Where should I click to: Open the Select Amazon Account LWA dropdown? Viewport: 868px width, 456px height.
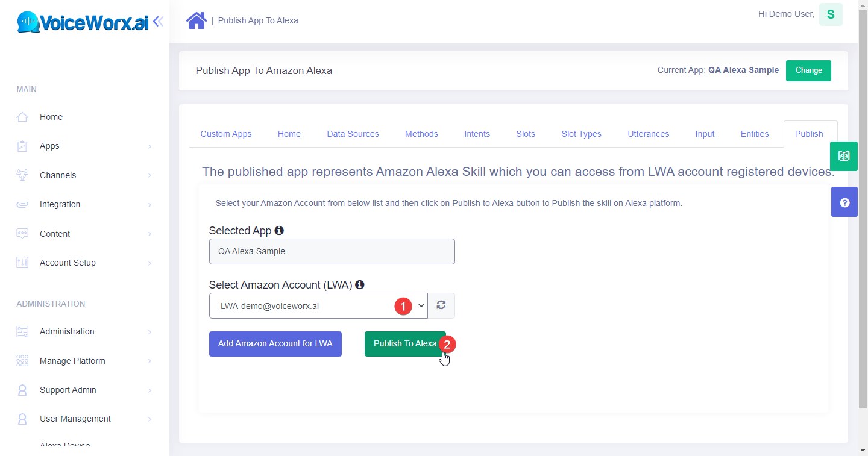pos(318,305)
